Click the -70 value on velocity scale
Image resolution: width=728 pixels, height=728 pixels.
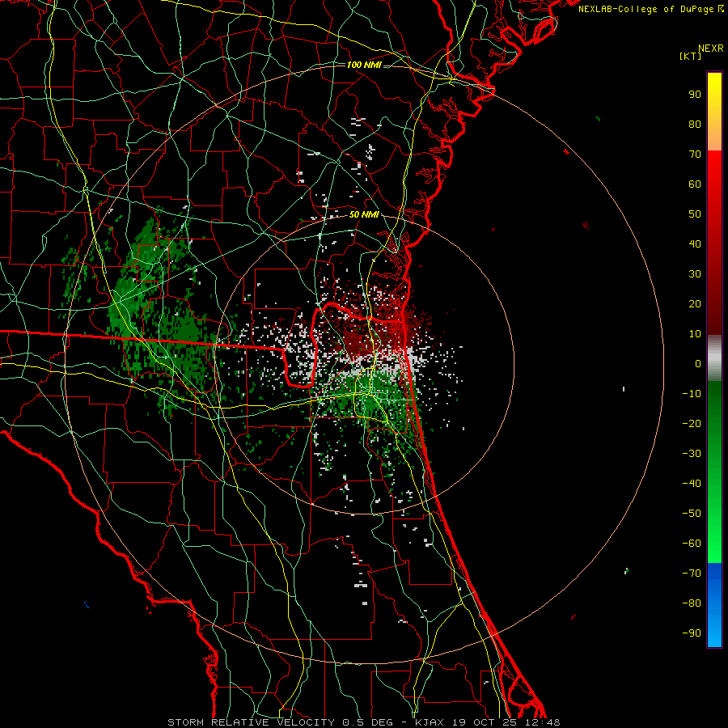tap(692, 574)
